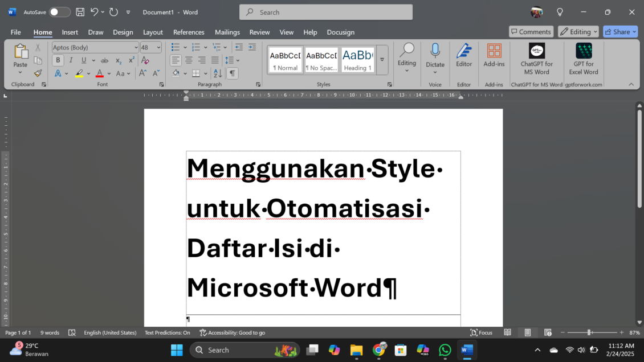644x362 pixels.
Task: Switch to the Insert tab
Action: click(x=70, y=32)
